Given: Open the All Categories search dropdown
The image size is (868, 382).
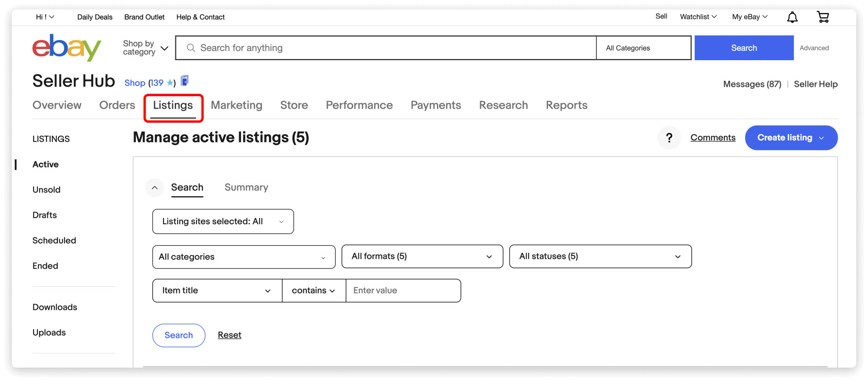Looking at the screenshot, I should [x=644, y=48].
